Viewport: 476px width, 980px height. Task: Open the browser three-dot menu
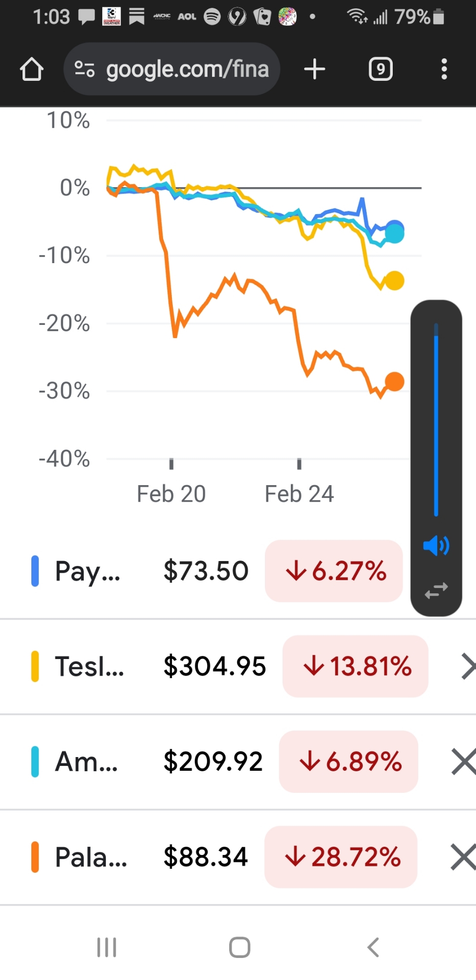[x=444, y=69]
